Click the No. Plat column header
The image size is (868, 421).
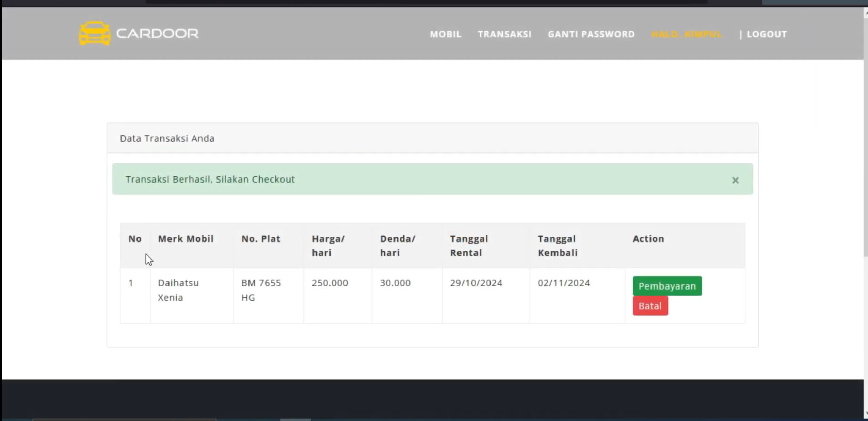(x=261, y=239)
